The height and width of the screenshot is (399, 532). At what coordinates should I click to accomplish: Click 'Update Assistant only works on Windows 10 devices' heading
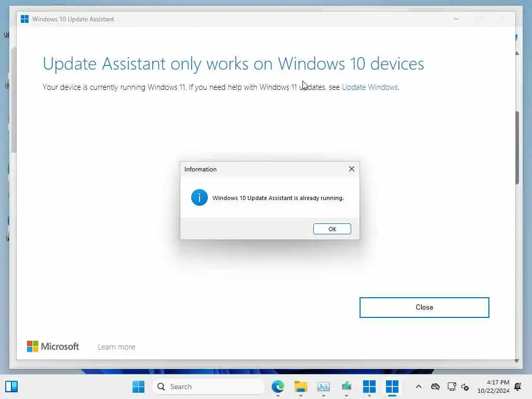(x=233, y=64)
